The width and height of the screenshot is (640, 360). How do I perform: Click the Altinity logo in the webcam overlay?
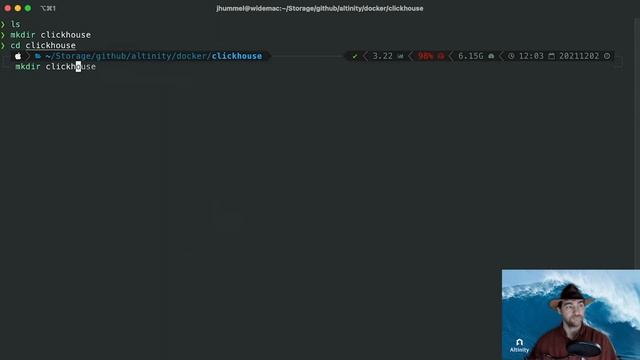519,345
